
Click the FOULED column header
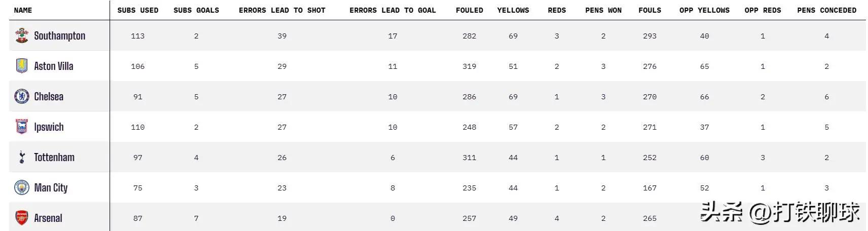469,10
